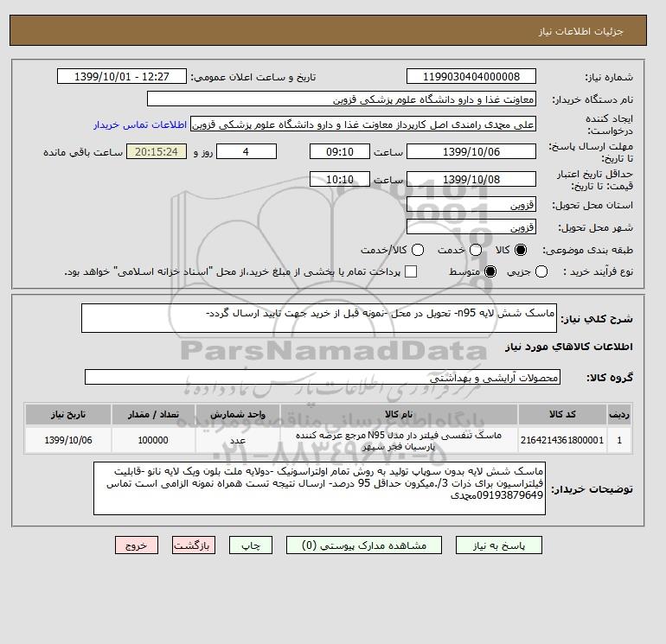Click the quantity cell 100000

point(153,440)
